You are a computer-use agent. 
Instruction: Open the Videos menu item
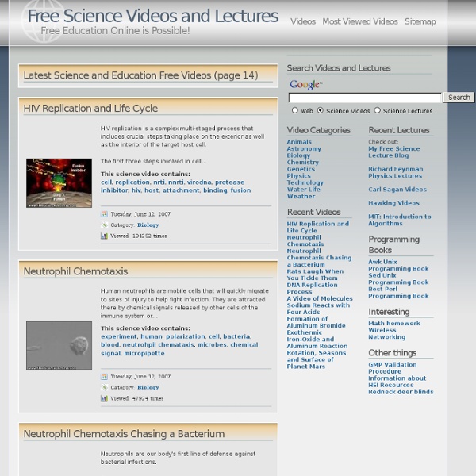pyautogui.click(x=302, y=22)
